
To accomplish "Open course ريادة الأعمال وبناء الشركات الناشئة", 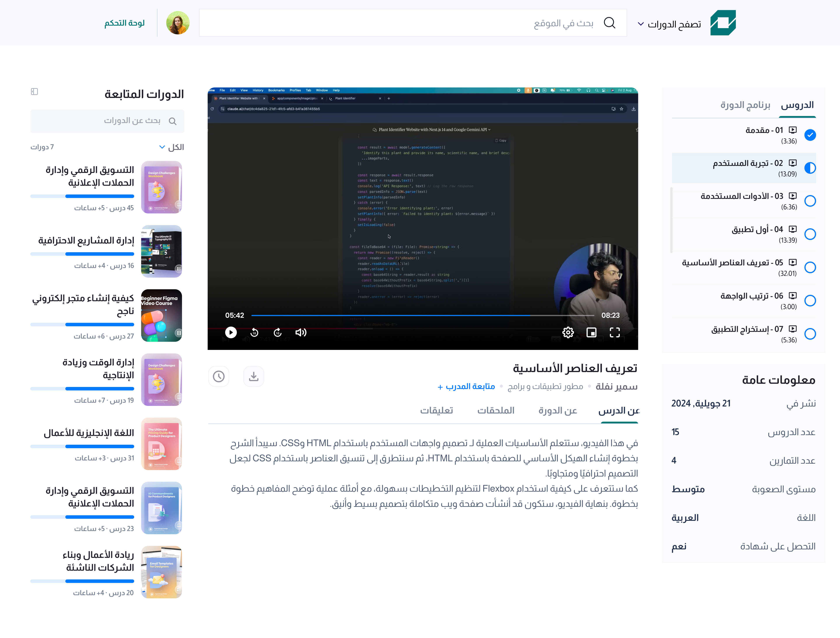I will 98,561.
